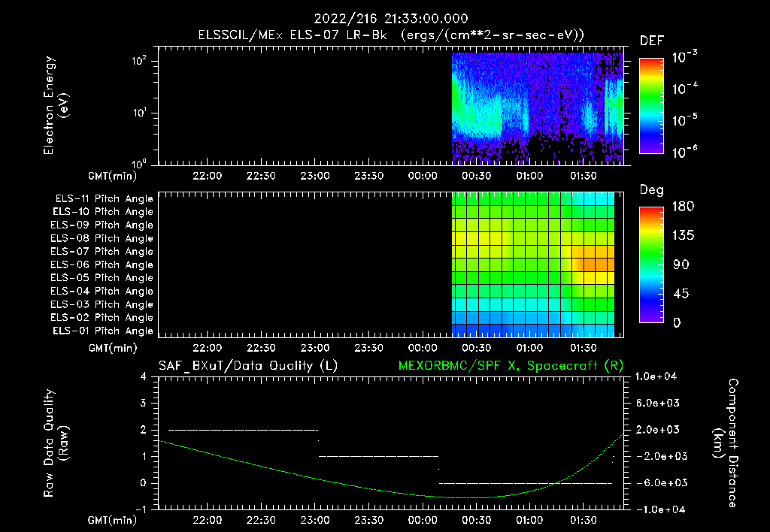Click the Deg label above the pitch color bar
The image size is (770, 532).
point(652,190)
